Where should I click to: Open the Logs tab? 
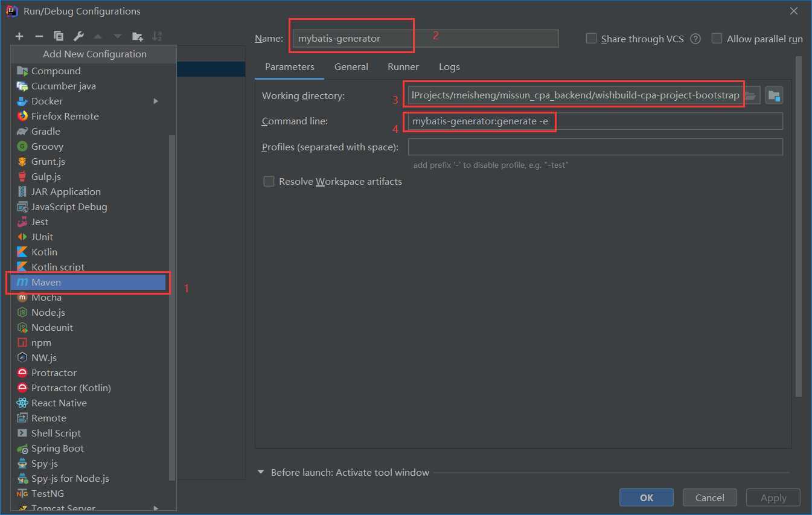click(x=449, y=66)
